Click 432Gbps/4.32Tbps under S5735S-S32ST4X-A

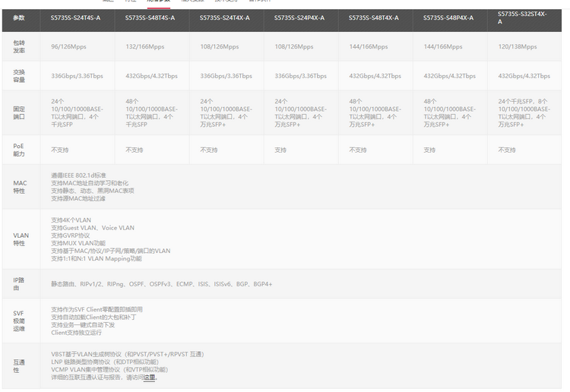[x=524, y=76]
